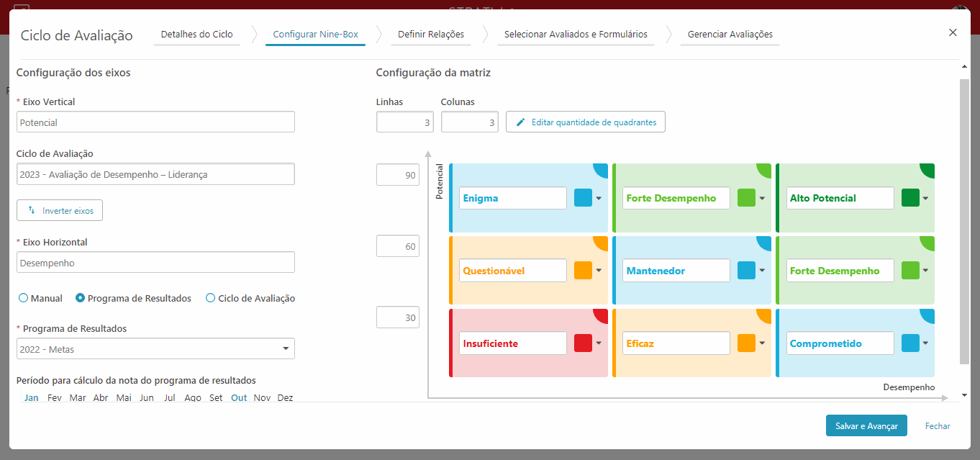Edit the Enigma quadrant name
The height and width of the screenshot is (460, 980).
[513, 198]
